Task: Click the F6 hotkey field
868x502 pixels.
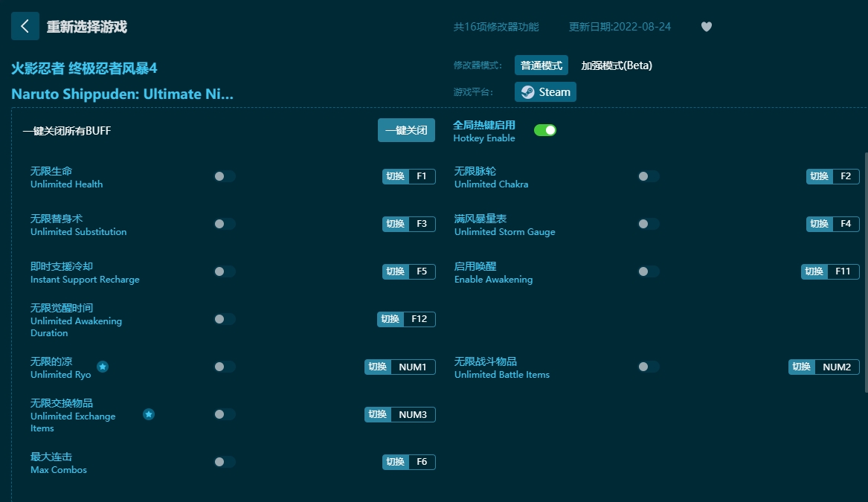Action: (422, 462)
